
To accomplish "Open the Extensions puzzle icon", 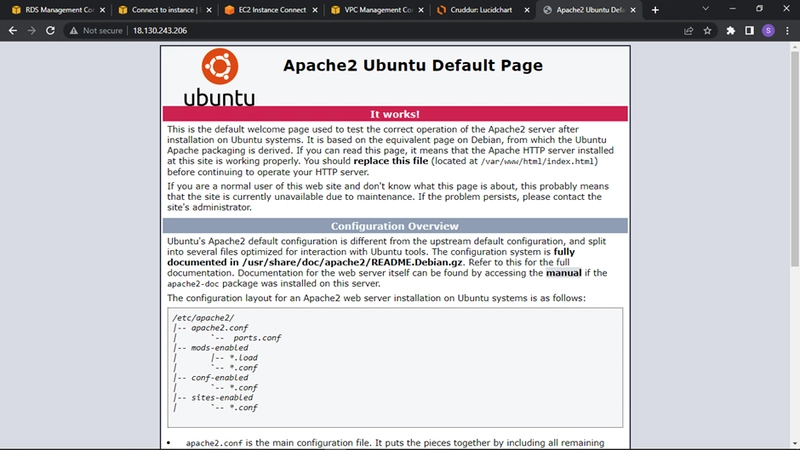I will (x=731, y=31).
